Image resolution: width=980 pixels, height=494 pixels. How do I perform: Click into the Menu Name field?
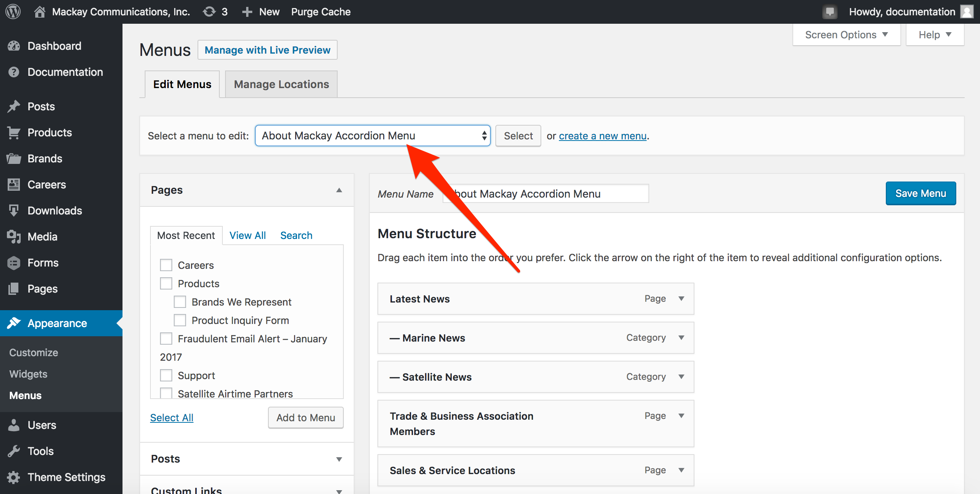coord(546,194)
